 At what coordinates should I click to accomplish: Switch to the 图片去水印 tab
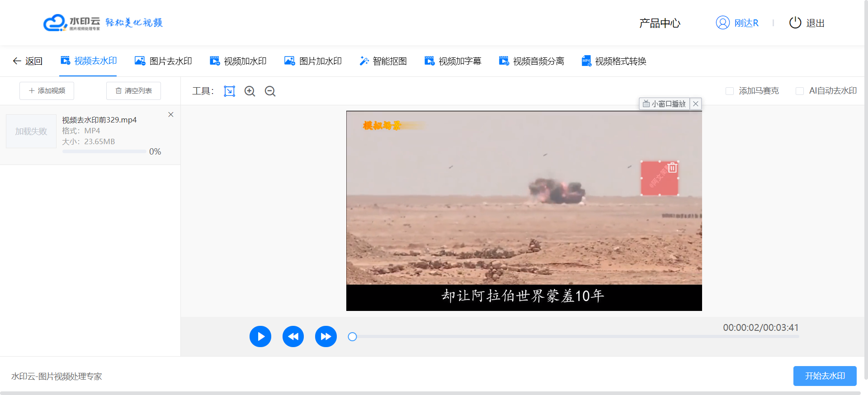(x=164, y=61)
